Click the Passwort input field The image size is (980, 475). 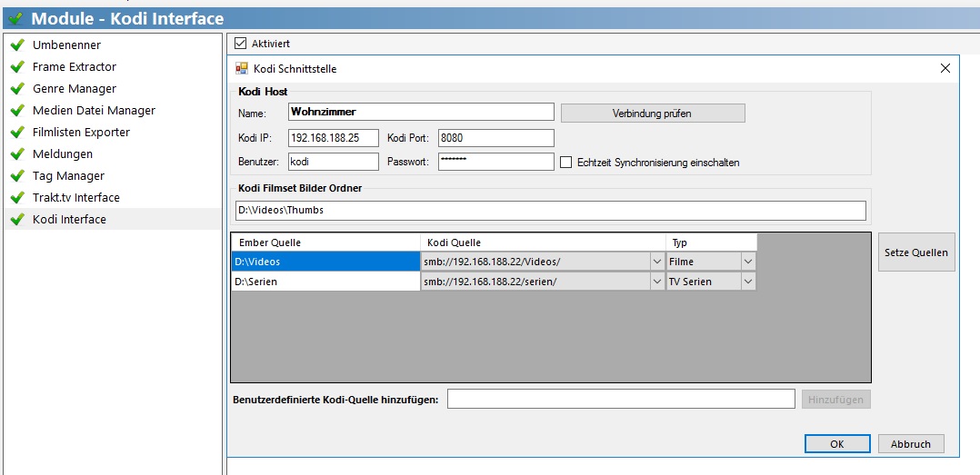tap(496, 162)
